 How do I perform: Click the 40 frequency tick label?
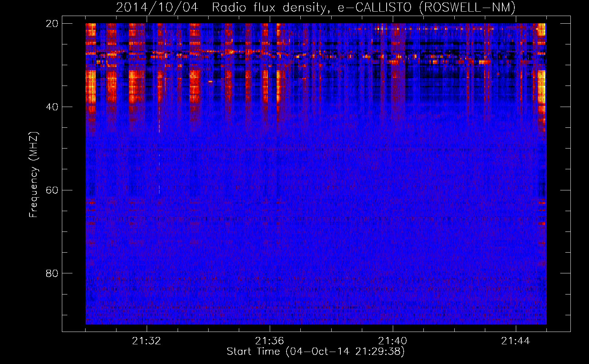pyautogui.click(x=52, y=107)
